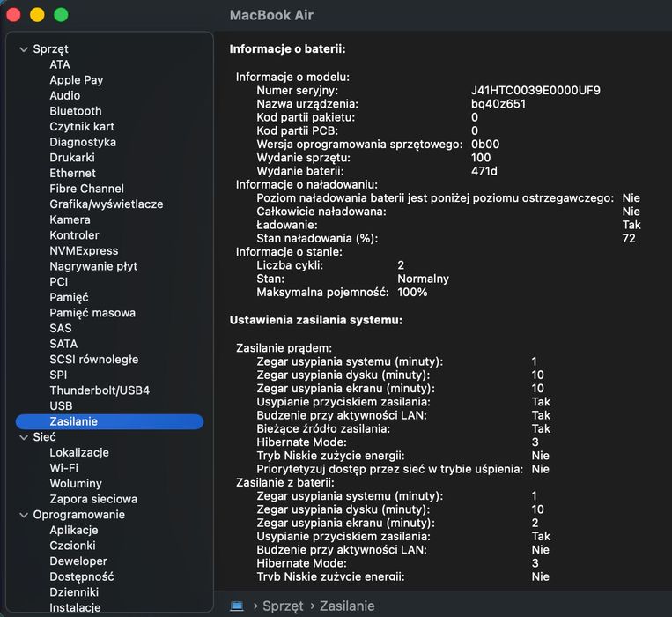Click the Sieć heading label in sidebar

click(44, 437)
